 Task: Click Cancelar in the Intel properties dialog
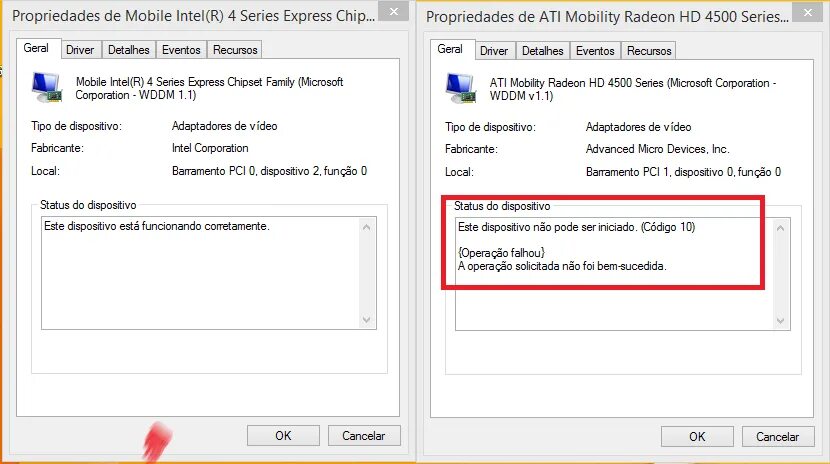[x=364, y=435]
